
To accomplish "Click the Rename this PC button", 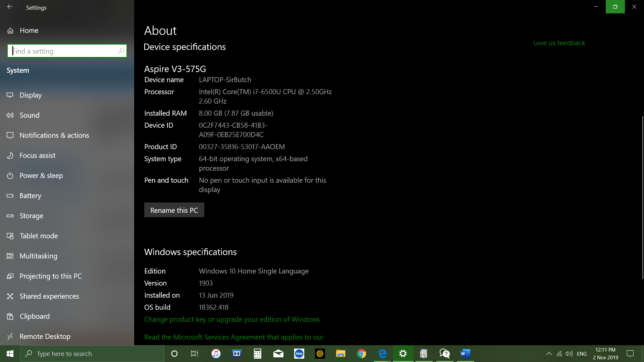I will pos(174,210).
